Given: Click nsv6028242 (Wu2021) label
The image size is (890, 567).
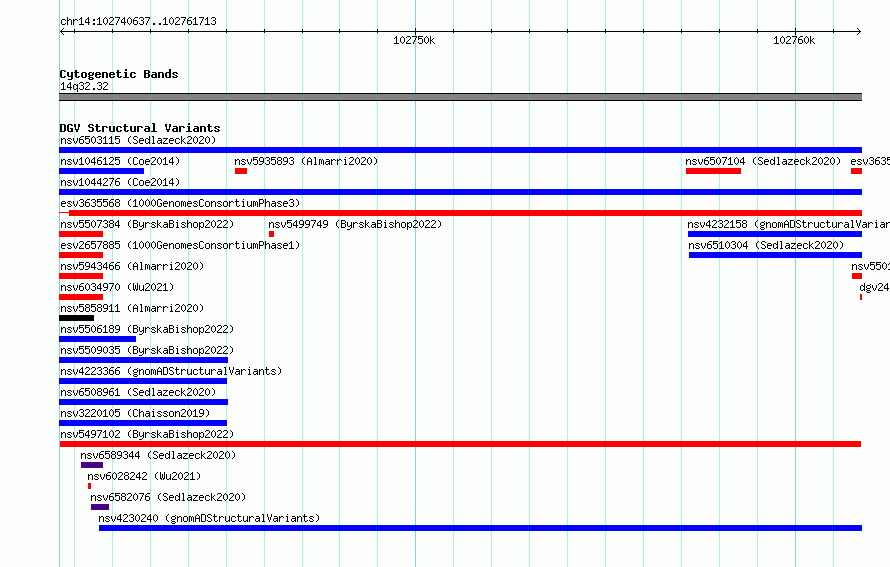Looking at the screenshot, I should coord(144,476).
